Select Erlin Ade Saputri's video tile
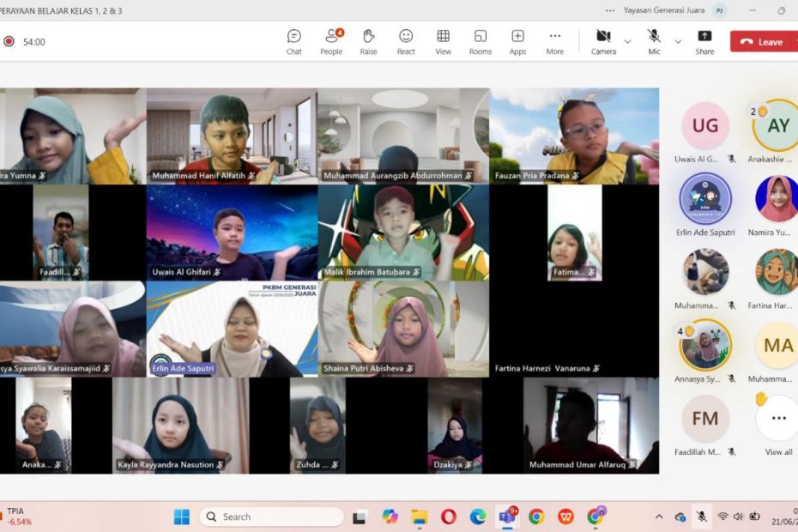The image size is (798, 532). [232, 329]
